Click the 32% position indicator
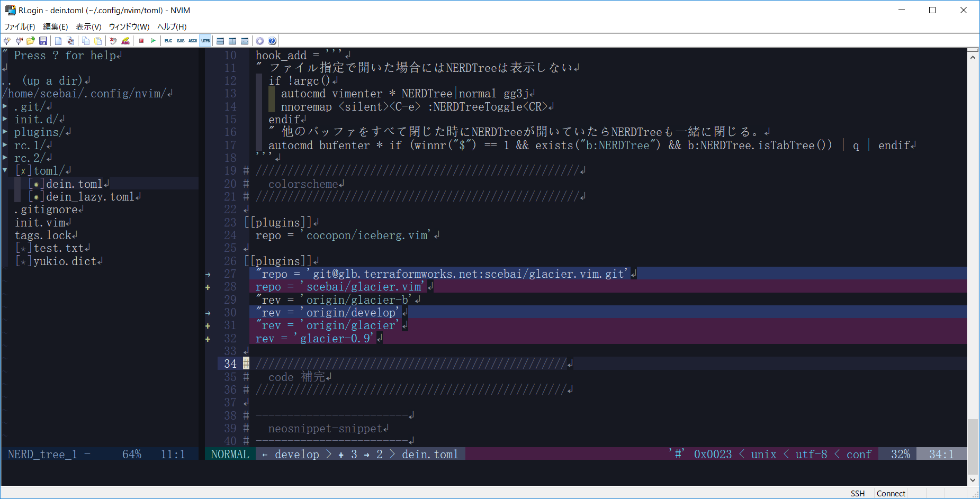 (x=900, y=454)
